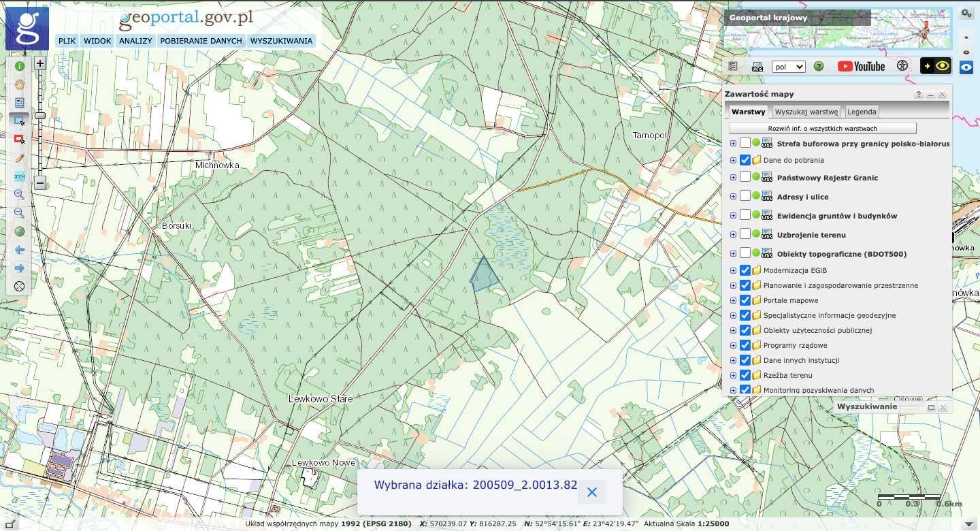Toggle the high-contrast yellow eye mode

pyautogui.click(x=936, y=66)
